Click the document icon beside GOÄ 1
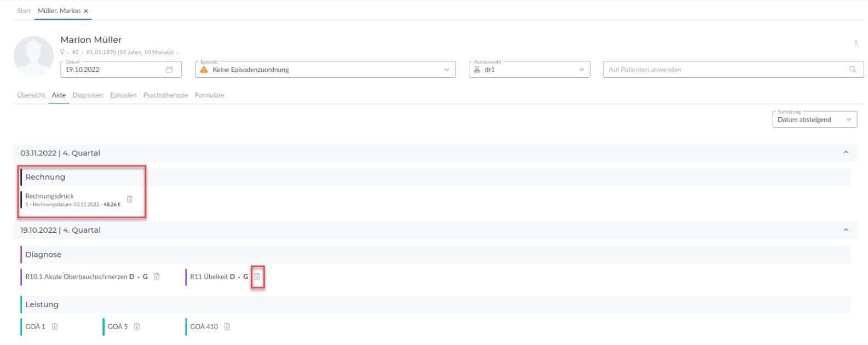The width and height of the screenshot is (868, 345). 55,327
